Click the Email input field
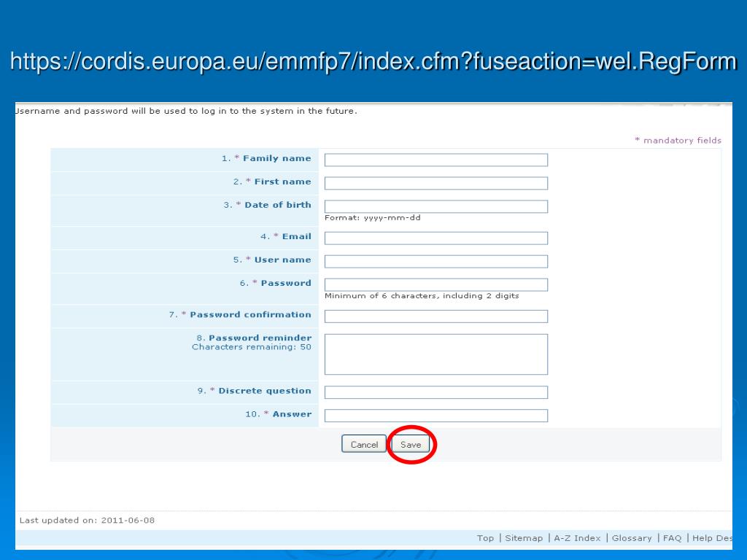The width and height of the screenshot is (747, 560). tap(436, 238)
